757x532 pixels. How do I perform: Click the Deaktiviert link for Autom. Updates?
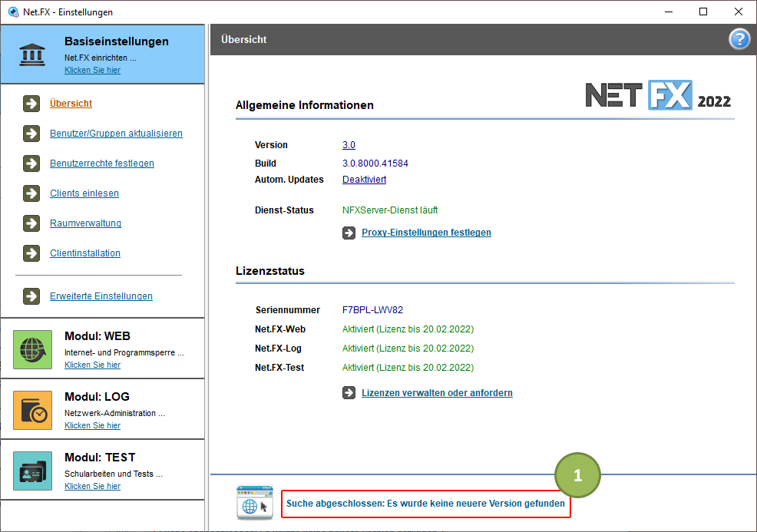point(364,180)
